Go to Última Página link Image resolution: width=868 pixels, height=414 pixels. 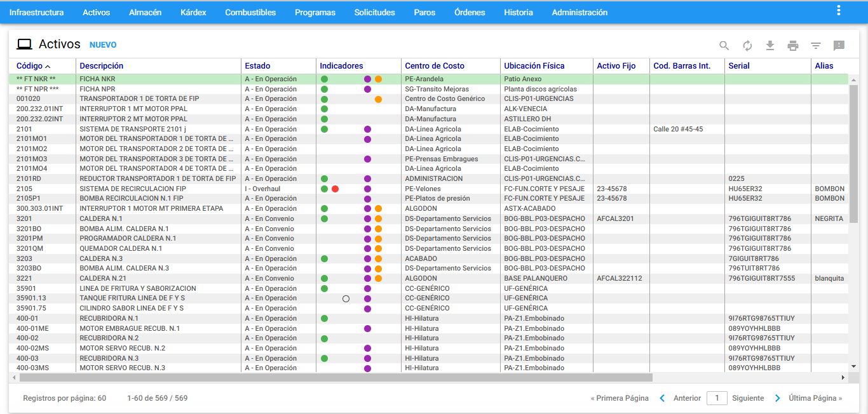tap(815, 398)
